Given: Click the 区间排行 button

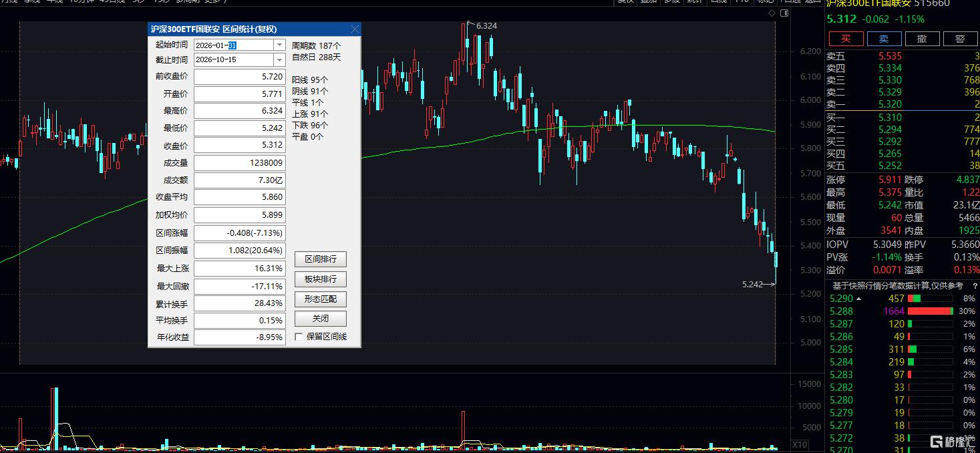Looking at the screenshot, I should 321,259.
